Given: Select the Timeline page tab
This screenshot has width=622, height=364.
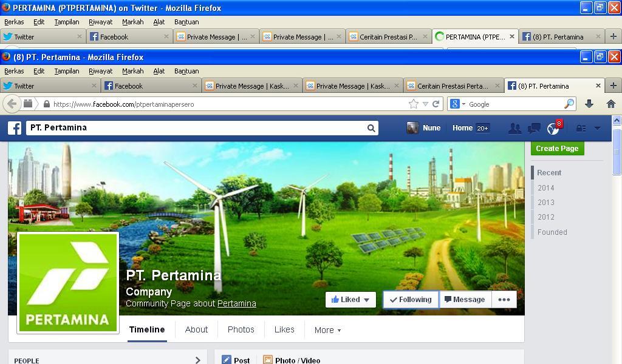Looking at the screenshot, I should click(147, 329).
